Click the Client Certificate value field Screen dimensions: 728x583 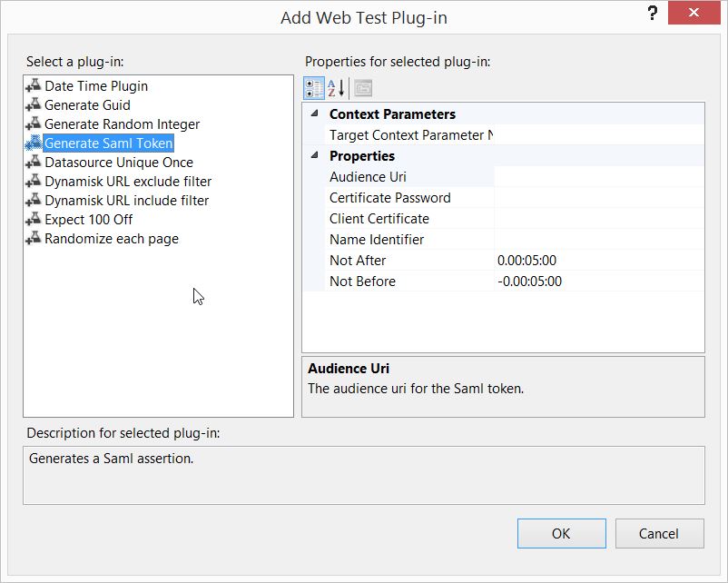pyautogui.click(x=599, y=218)
